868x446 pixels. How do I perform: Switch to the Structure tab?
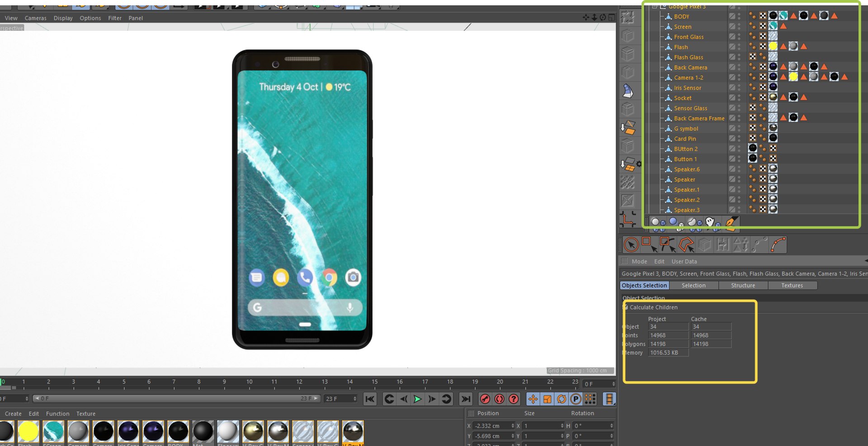click(743, 285)
